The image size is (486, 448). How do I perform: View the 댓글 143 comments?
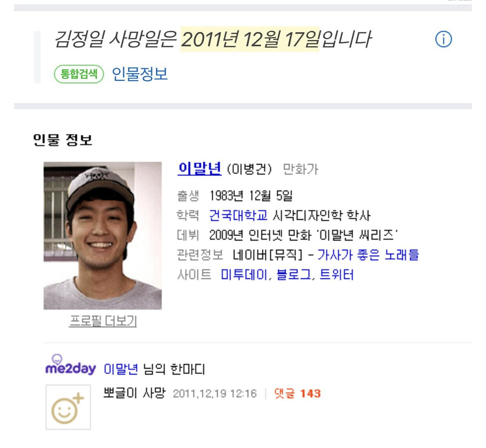click(x=297, y=394)
